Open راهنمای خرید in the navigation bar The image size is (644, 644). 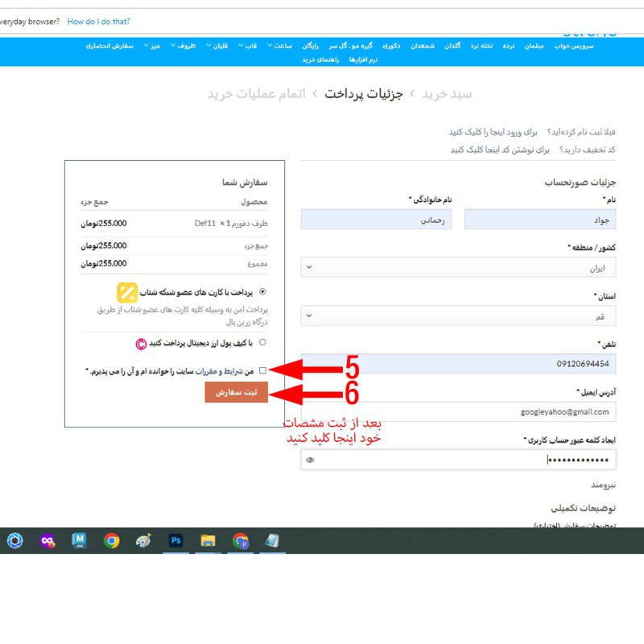320,60
